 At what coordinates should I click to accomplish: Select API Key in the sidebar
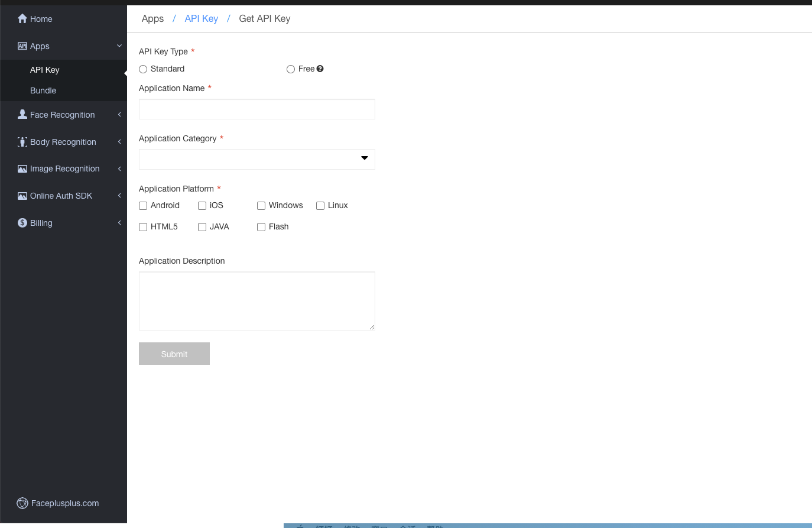point(45,70)
